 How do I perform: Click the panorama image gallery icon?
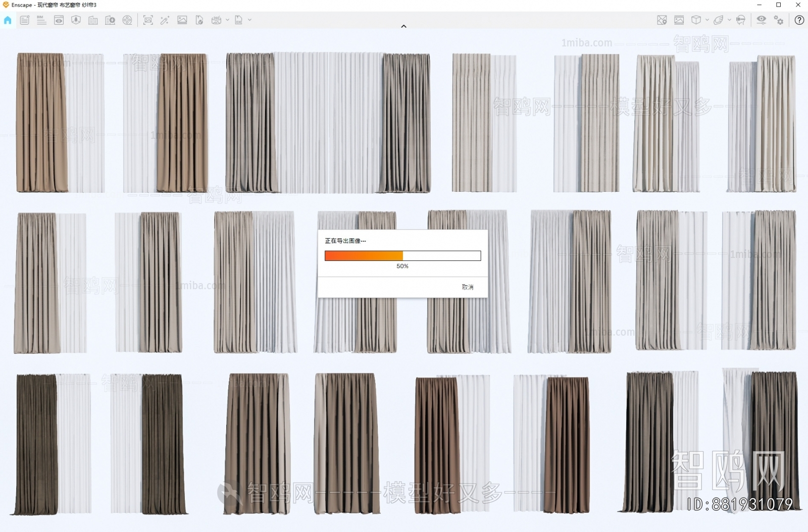[678, 21]
